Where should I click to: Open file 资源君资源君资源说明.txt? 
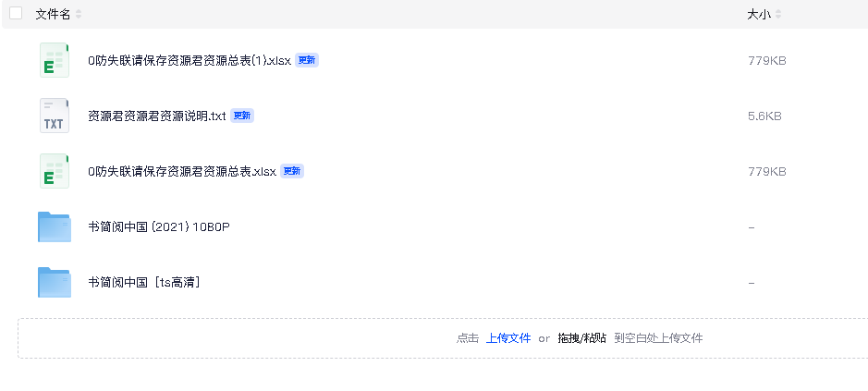[x=157, y=116]
